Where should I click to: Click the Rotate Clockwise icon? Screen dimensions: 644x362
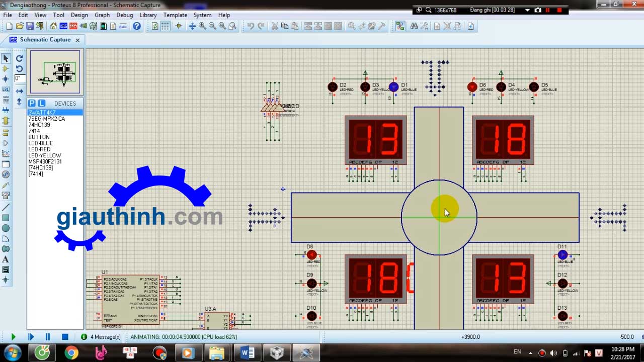click(19, 58)
